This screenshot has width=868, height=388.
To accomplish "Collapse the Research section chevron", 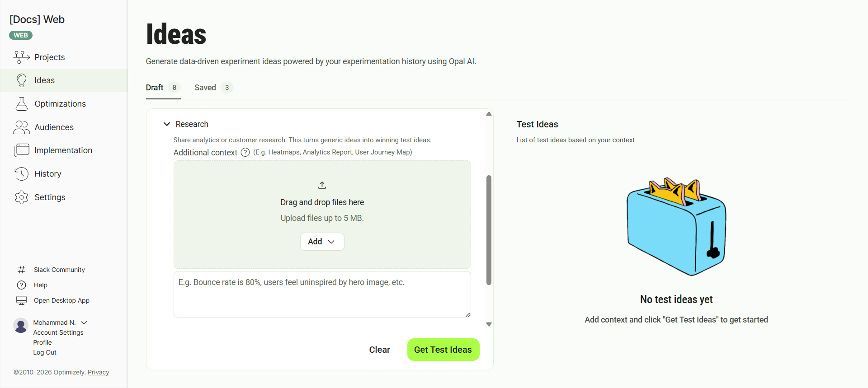I will point(167,124).
